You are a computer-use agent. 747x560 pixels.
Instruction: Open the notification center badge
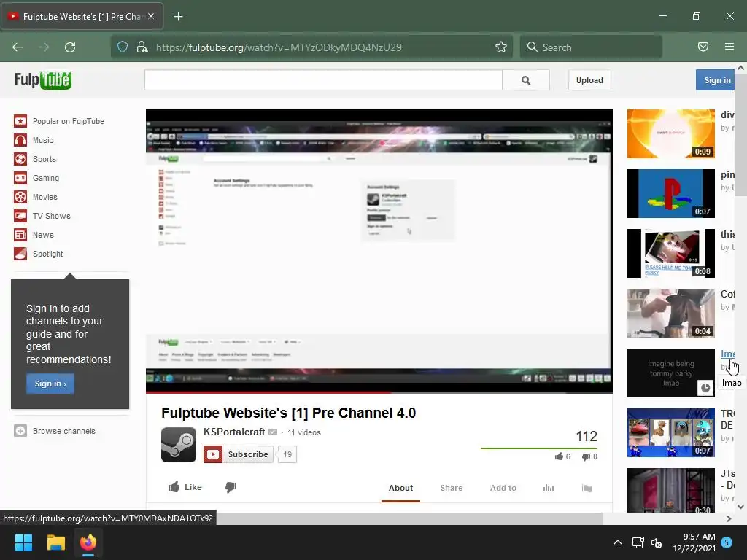[x=727, y=542]
